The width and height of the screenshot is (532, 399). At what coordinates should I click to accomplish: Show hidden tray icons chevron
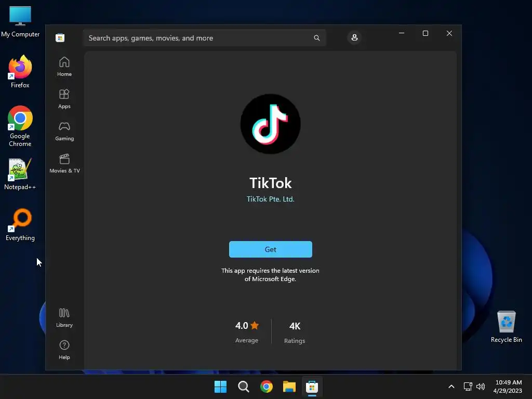[x=451, y=387]
